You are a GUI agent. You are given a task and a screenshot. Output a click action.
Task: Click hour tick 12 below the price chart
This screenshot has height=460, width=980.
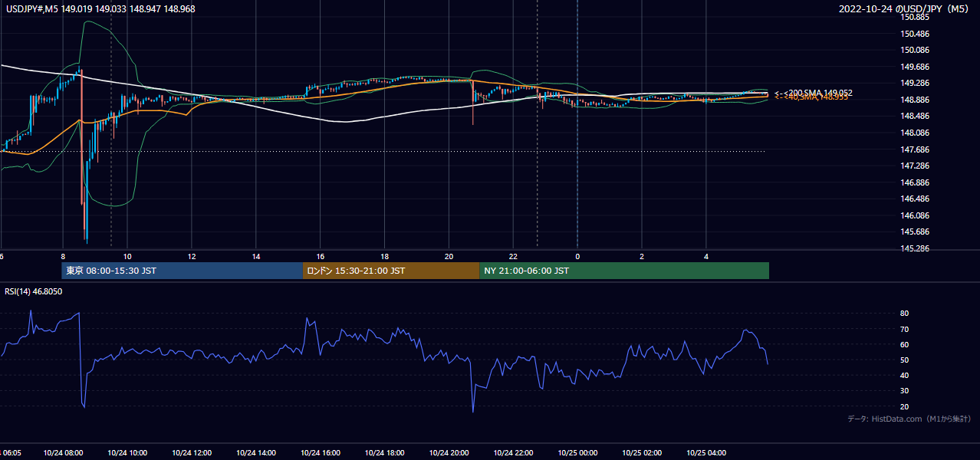(192, 257)
